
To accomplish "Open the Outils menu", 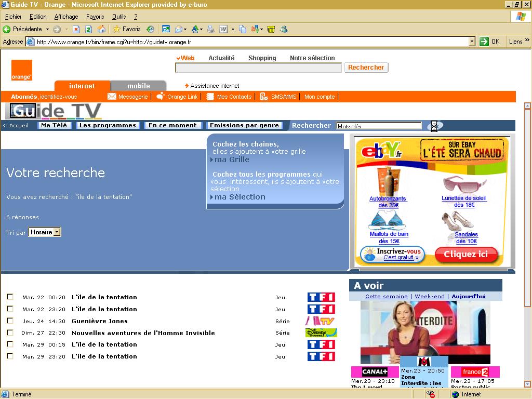I will point(119,17).
